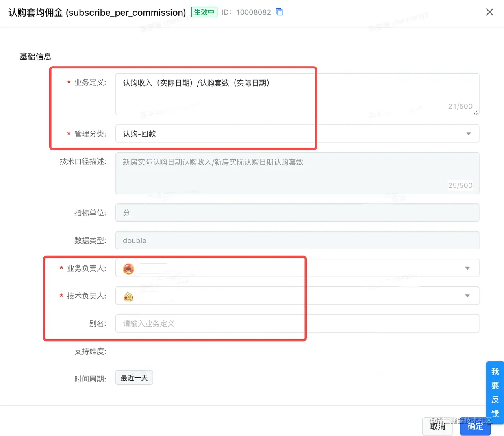
Task: Click the 别名 input field
Action: [297, 323]
